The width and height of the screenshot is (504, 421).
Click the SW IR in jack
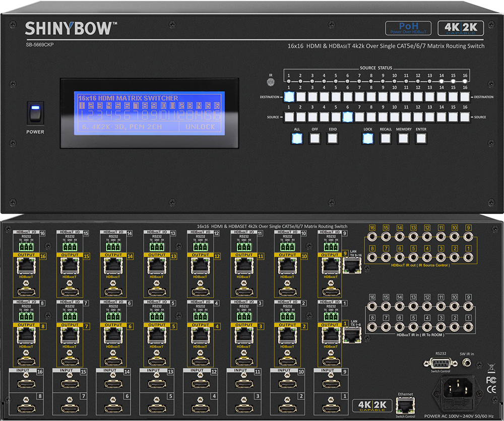(468, 363)
